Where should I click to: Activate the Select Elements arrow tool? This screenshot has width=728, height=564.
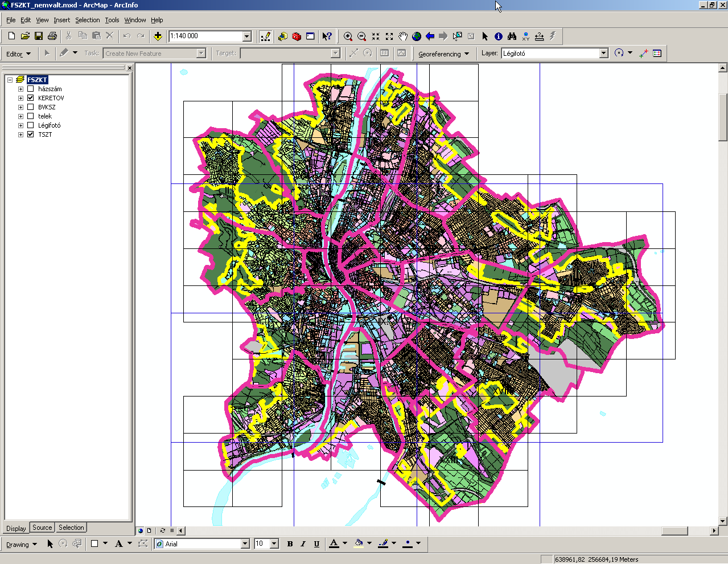(485, 36)
